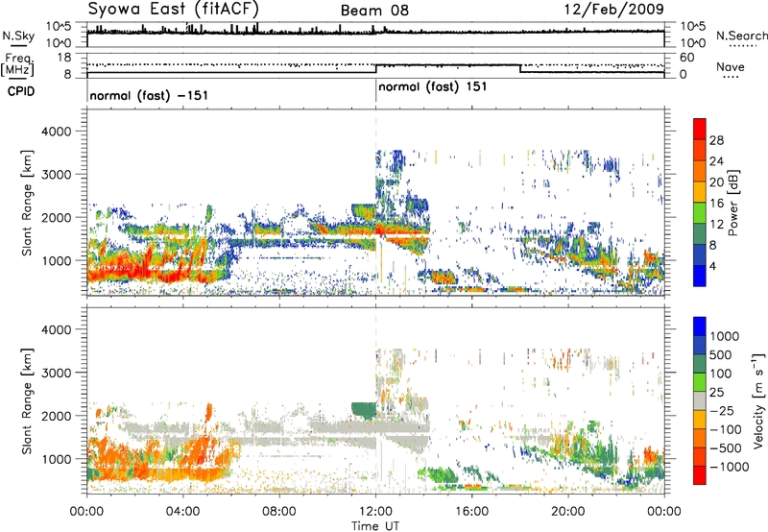The height and width of the screenshot is (532, 768).
Task: Click the date '12/Feb/2009'
Action: (x=614, y=10)
